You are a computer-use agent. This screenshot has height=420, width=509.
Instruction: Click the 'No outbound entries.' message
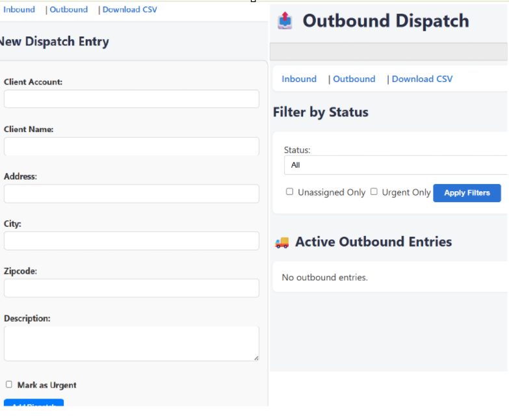324,277
